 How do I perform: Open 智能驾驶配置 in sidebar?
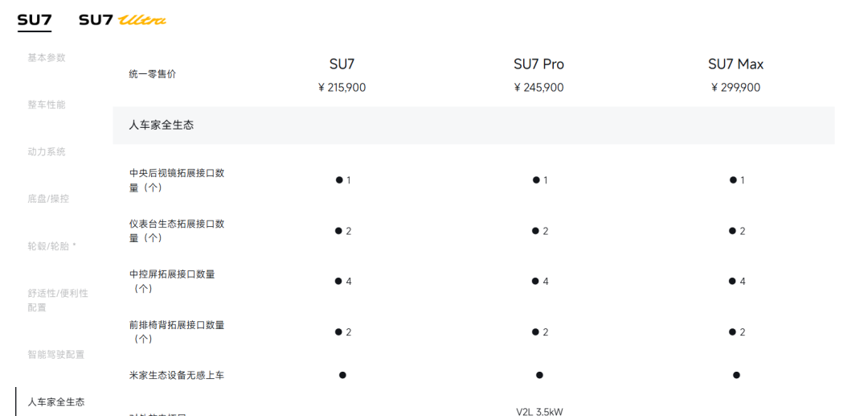pyautogui.click(x=56, y=355)
